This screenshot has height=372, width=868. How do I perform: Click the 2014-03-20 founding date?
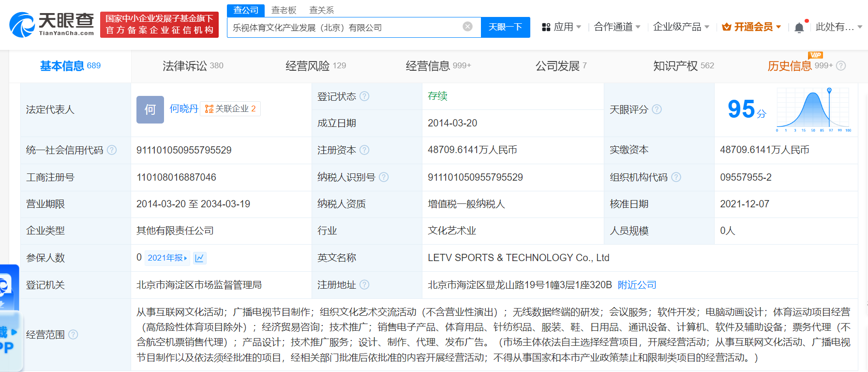[452, 123]
